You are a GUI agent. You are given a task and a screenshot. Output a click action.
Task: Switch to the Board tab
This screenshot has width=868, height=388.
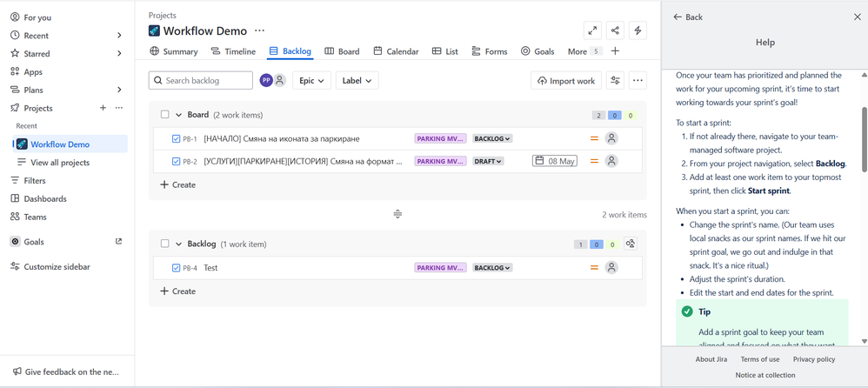coord(342,51)
